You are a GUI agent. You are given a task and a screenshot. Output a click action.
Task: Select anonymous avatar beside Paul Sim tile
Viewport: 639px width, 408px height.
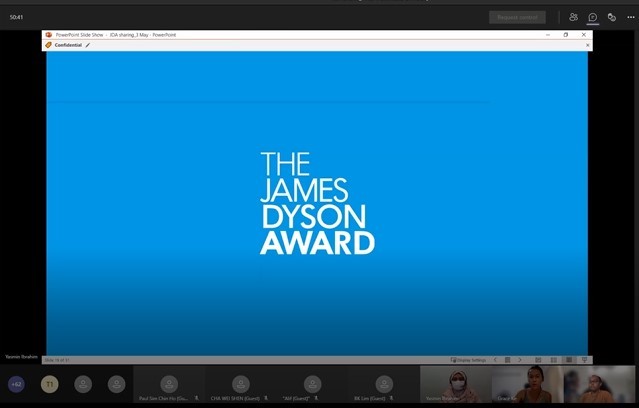(117, 384)
